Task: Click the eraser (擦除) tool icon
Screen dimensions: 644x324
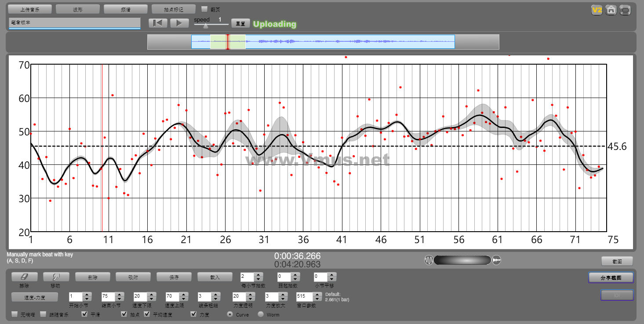Action: 24,277
